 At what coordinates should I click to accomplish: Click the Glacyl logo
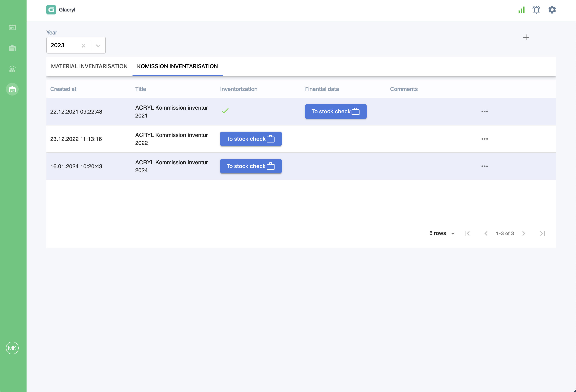tap(51, 10)
